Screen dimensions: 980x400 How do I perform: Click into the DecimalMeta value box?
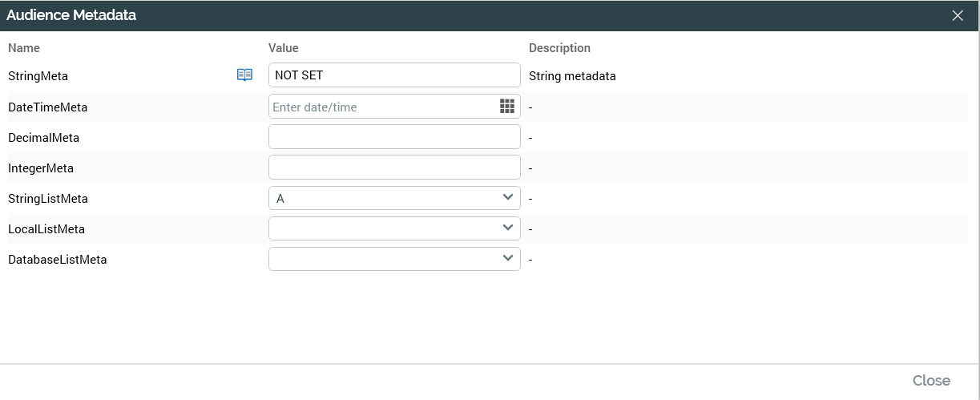click(x=393, y=137)
